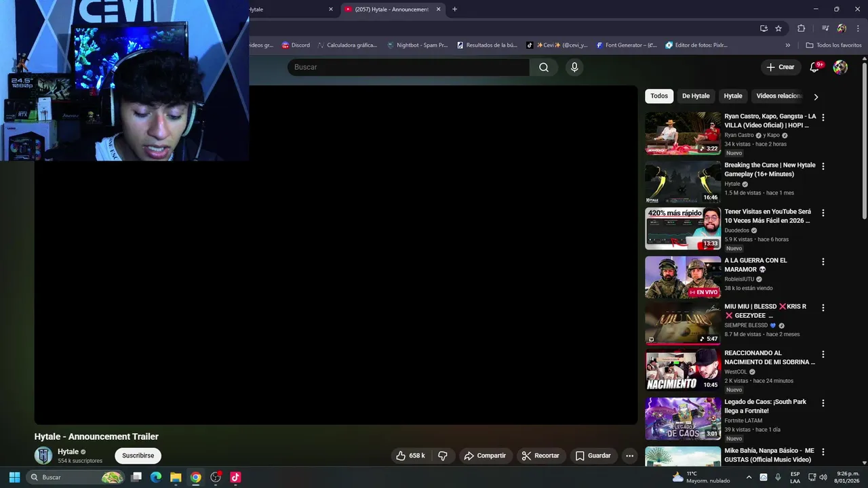Open the weather widget showing 11°C

700,477
